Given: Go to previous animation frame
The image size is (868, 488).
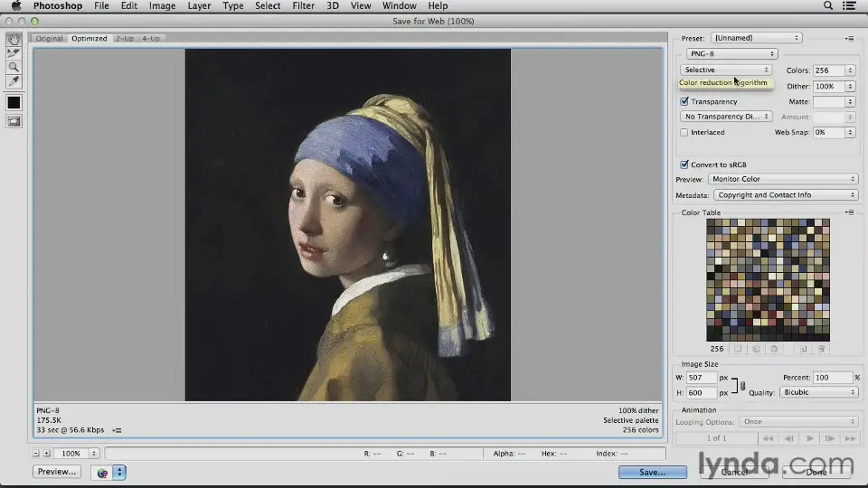Looking at the screenshot, I should [x=788, y=438].
